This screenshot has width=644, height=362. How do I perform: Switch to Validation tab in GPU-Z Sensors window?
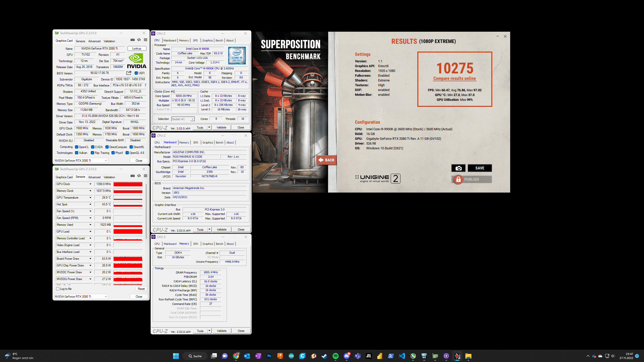[x=109, y=177]
